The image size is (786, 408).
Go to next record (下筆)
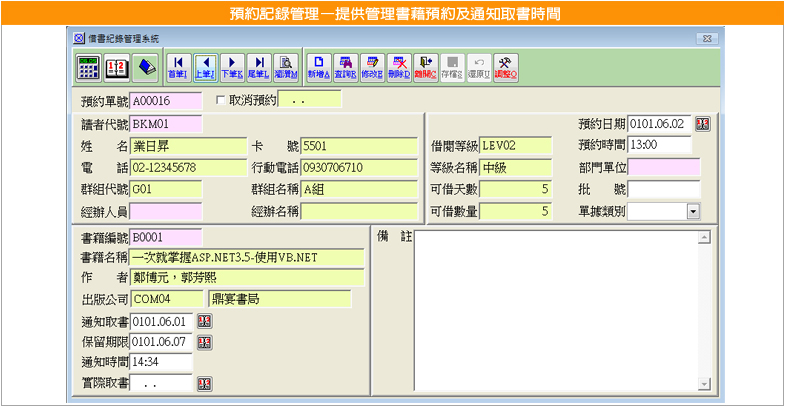[232, 67]
